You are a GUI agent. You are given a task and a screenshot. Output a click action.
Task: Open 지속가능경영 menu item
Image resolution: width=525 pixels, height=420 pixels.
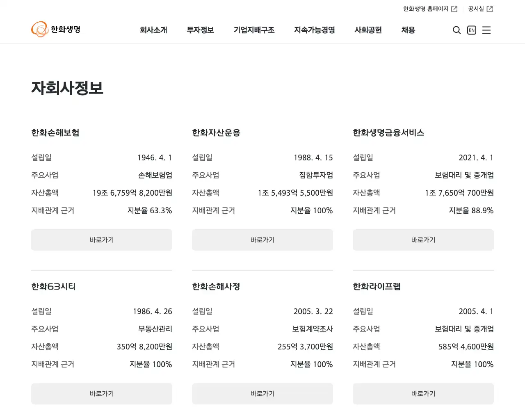(314, 30)
